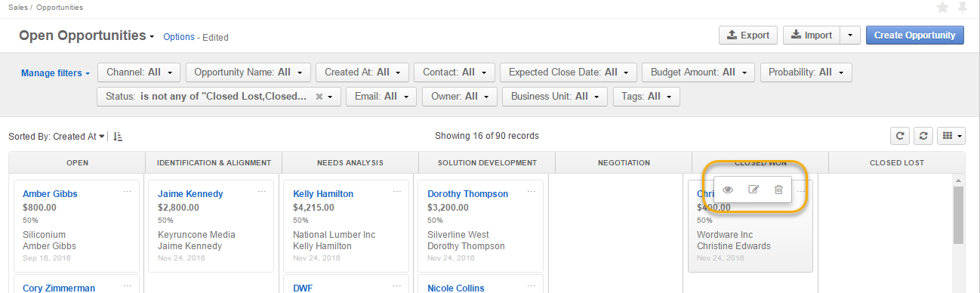This screenshot has width=980, height=293.
Task: Open Amber Gibbs opportunity link
Action: [50, 194]
